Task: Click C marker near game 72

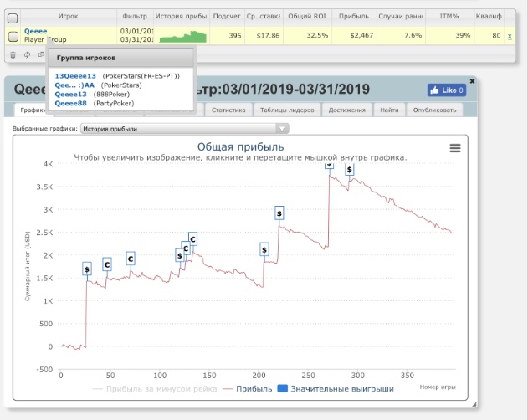Action: tap(131, 259)
